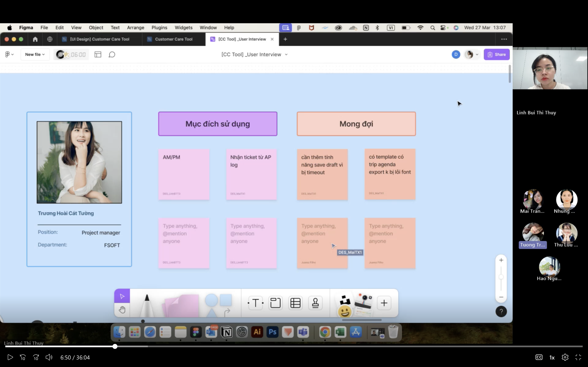The width and height of the screenshot is (588, 367).
Task: Toggle closed captions on the video
Action: 539,357
